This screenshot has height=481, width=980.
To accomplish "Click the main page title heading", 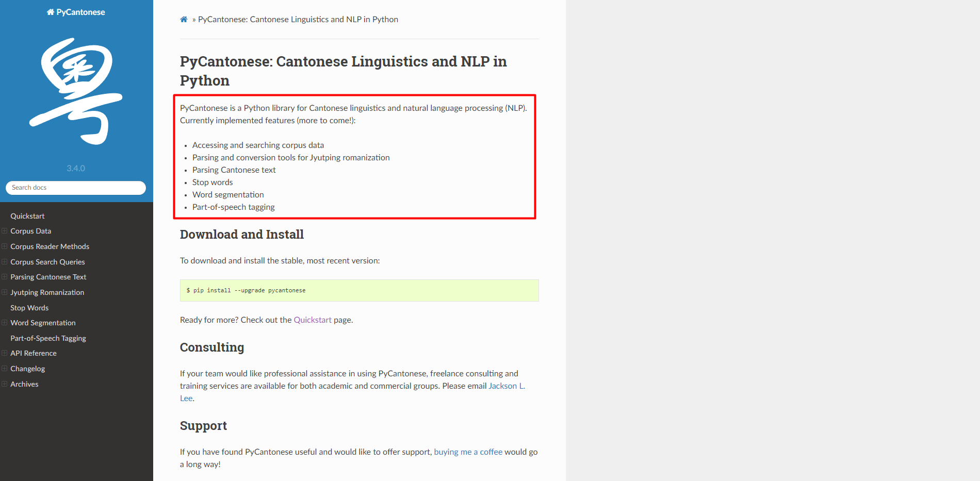I will coord(344,71).
